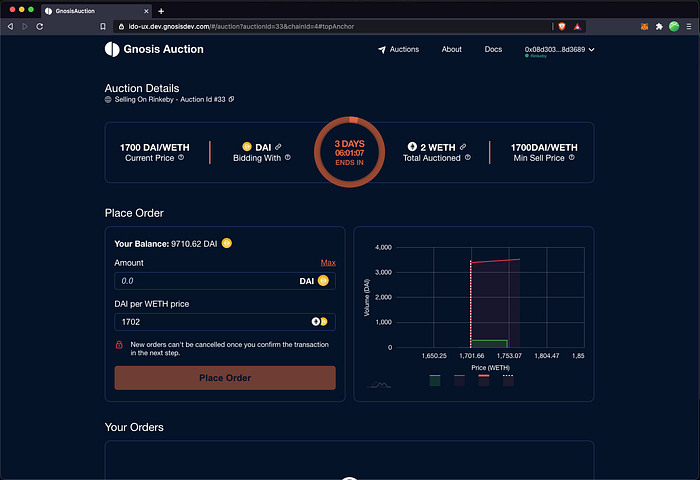
Task: Click the red lock warning icon
Action: pos(119,345)
